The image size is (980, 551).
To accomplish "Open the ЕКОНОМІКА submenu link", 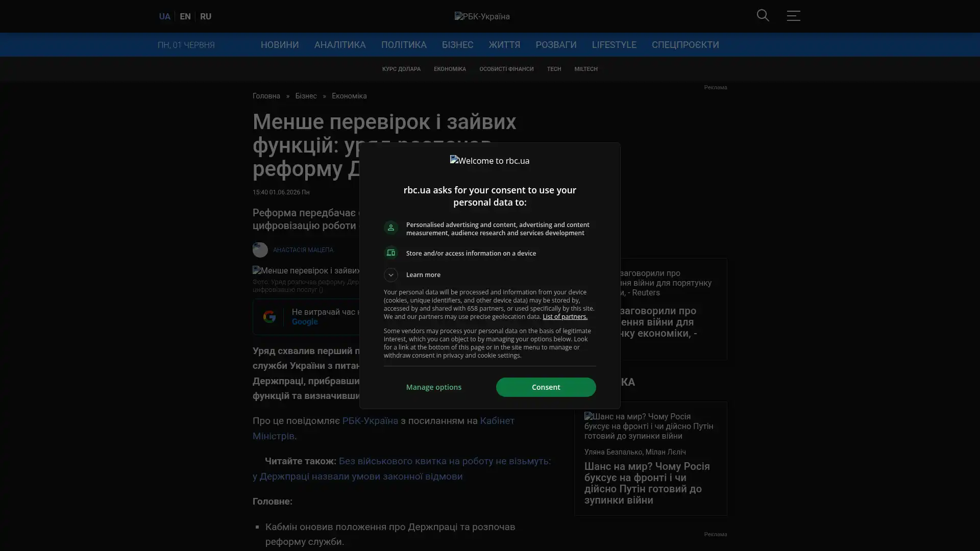I will click(x=450, y=69).
